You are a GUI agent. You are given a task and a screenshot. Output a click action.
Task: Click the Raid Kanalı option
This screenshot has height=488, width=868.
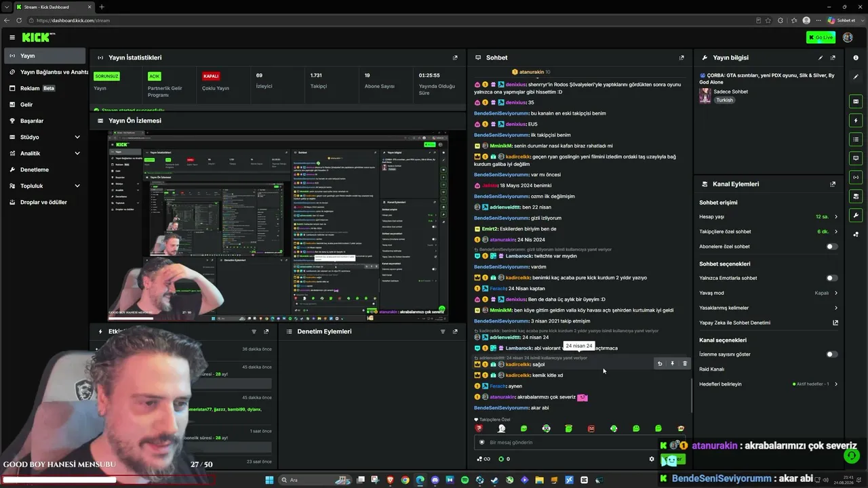tap(712, 369)
